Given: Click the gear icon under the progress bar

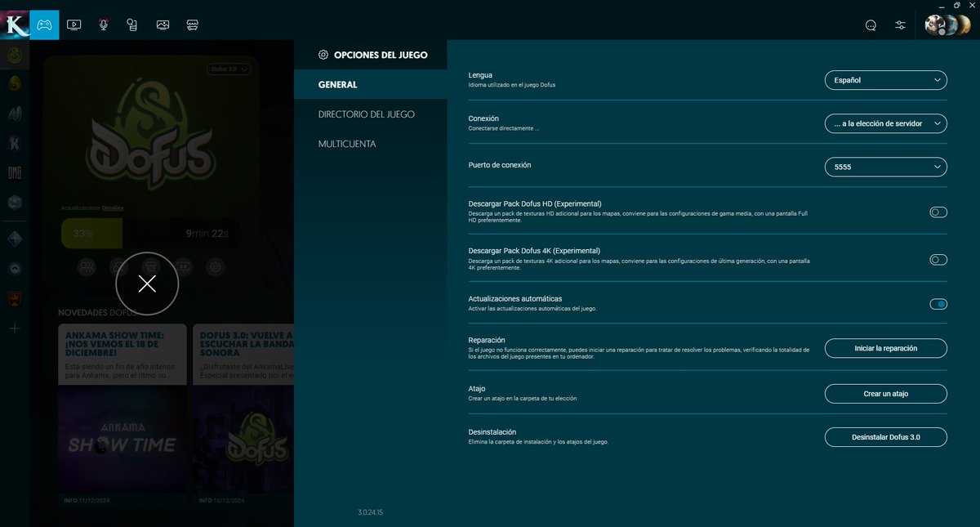Looking at the screenshot, I should coord(216,266).
